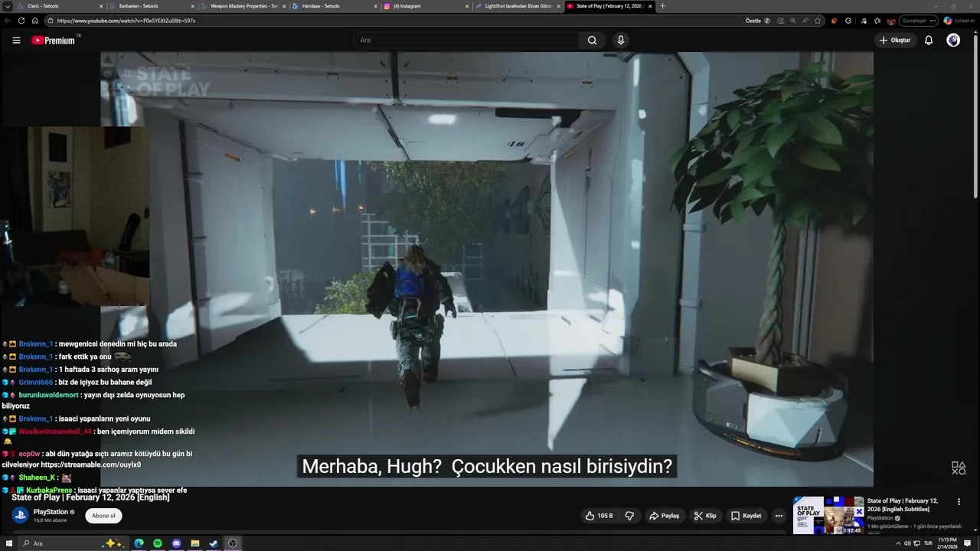Click the YouTube Ara search field
The height and width of the screenshot is (551, 980).
[469, 41]
